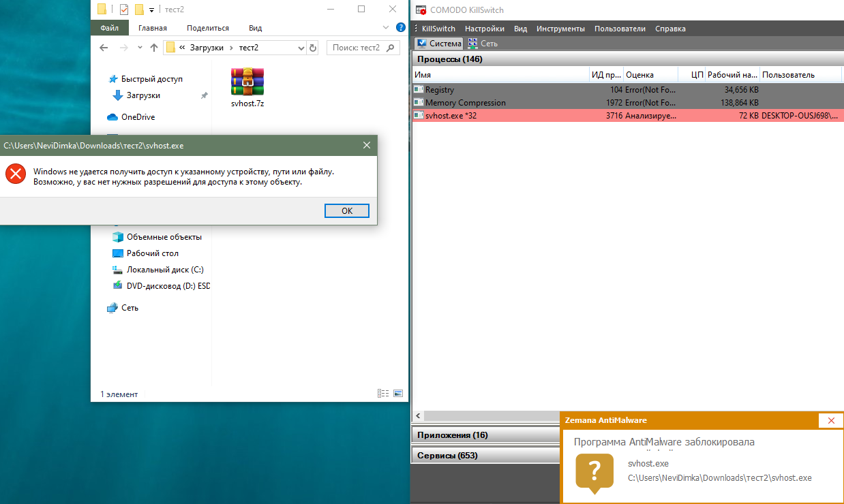Click the left arrow of the horizontal scrollbar
The width and height of the screenshot is (844, 504).
[x=417, y=415]
